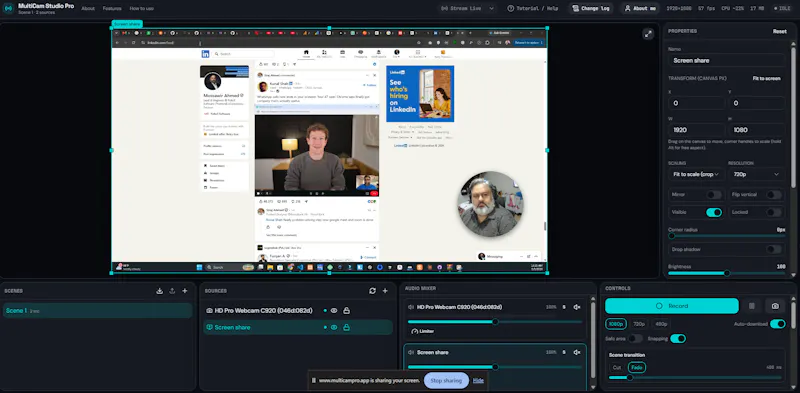800x393 pixels.
Task: Click mute icon for HD Pro Webcam in mixer
Action: coord(577,307)
